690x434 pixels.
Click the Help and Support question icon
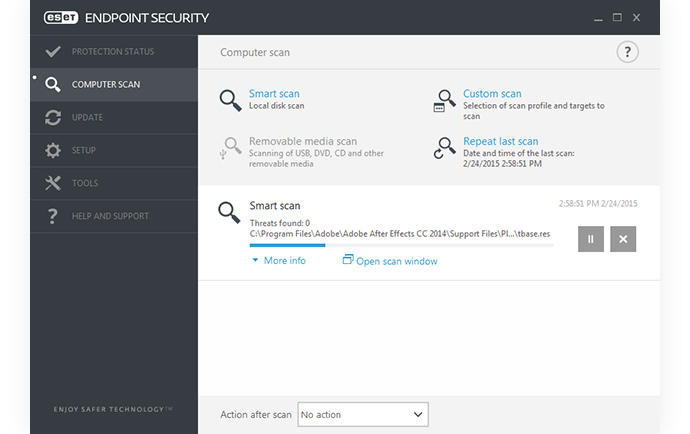pyautogui.click(x=52, y=216)
